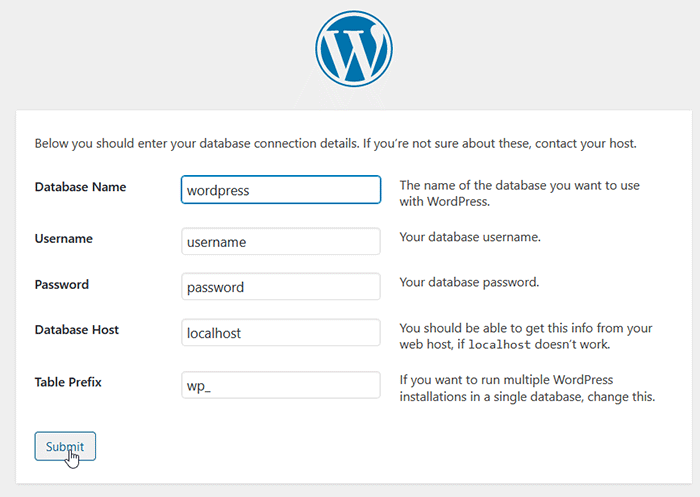This screenshot has height=497, width=700.
Task: Select the Password input box
Action: click(x=280, y=287)
